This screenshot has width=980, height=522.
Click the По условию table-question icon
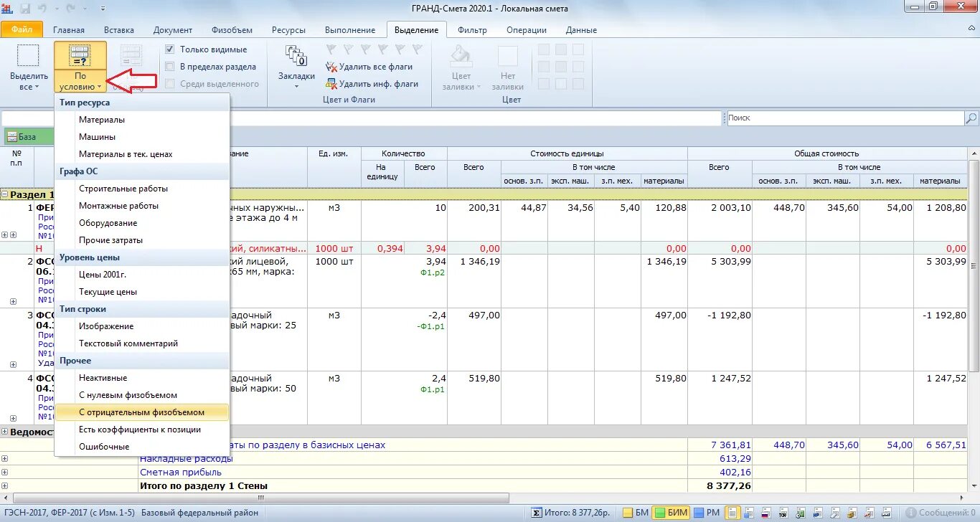point(80,54)
